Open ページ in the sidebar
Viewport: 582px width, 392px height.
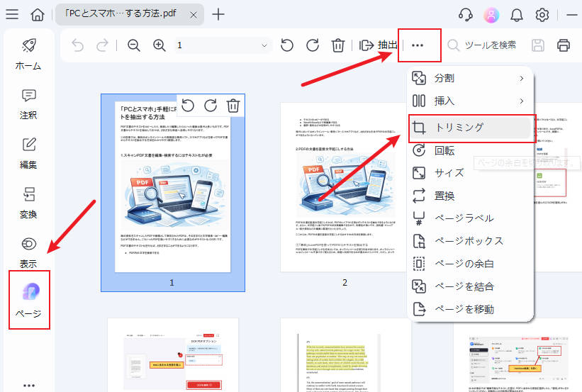29,300
